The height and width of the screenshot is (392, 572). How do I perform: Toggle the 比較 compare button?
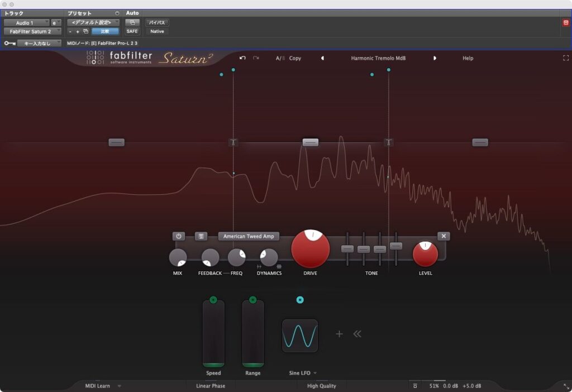coord(105,31)
